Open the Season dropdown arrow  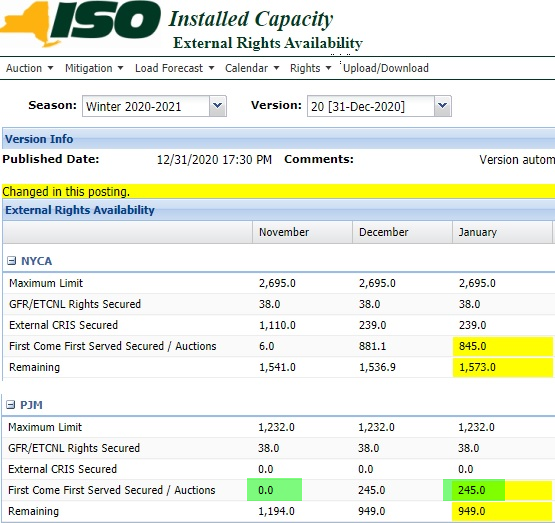pyautogui.click(x=217, y=106)
